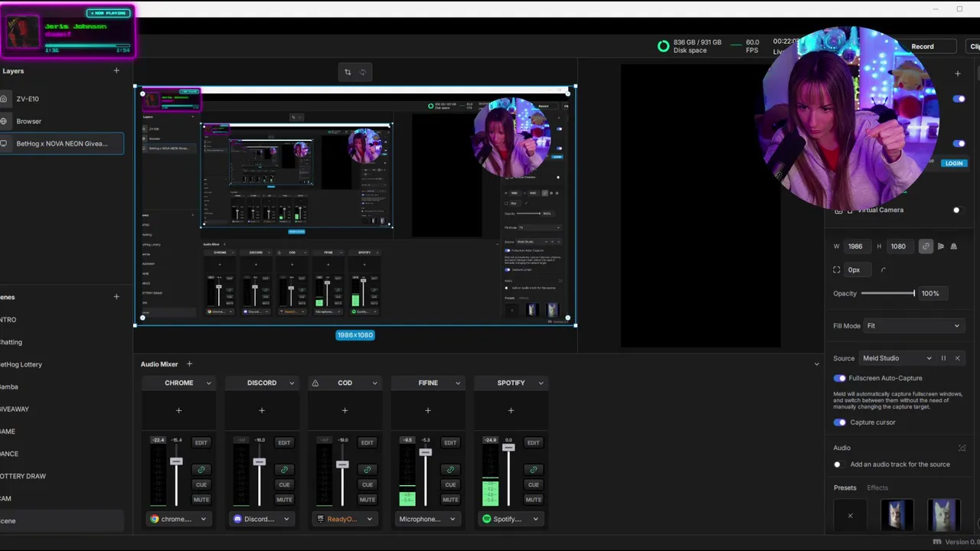Mute the DISCORD track

[284, 500]
